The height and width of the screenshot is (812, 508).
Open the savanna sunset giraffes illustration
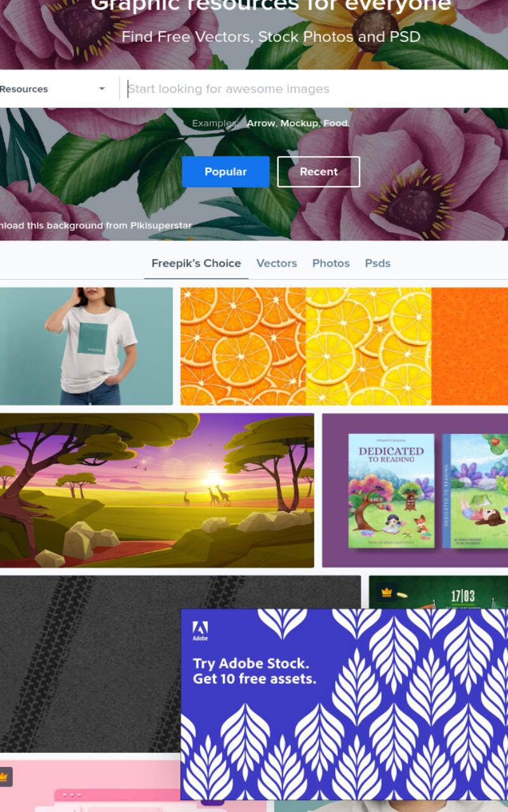coord(156,490)
